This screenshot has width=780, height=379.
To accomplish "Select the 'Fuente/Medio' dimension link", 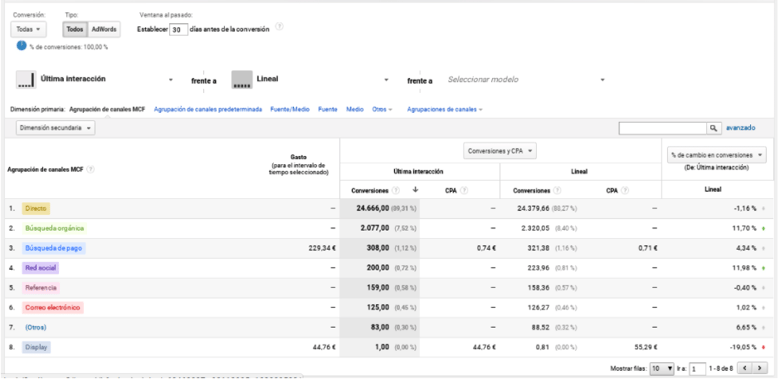I will (290, 109).
